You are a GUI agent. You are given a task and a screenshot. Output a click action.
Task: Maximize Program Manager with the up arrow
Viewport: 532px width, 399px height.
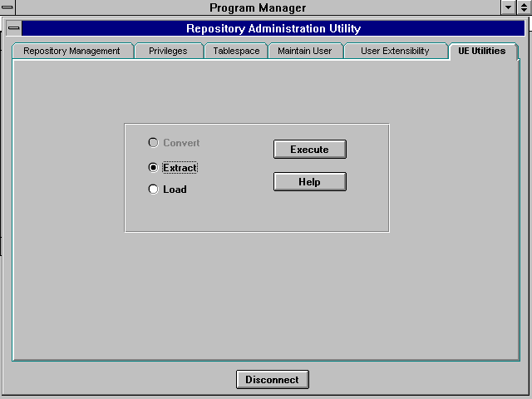point(524,7)
